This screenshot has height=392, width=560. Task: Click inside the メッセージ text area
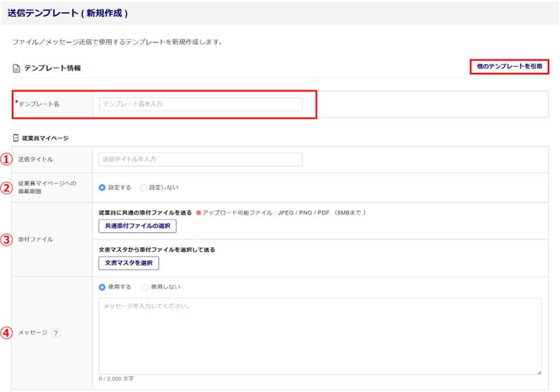click(x=320, y=335)
